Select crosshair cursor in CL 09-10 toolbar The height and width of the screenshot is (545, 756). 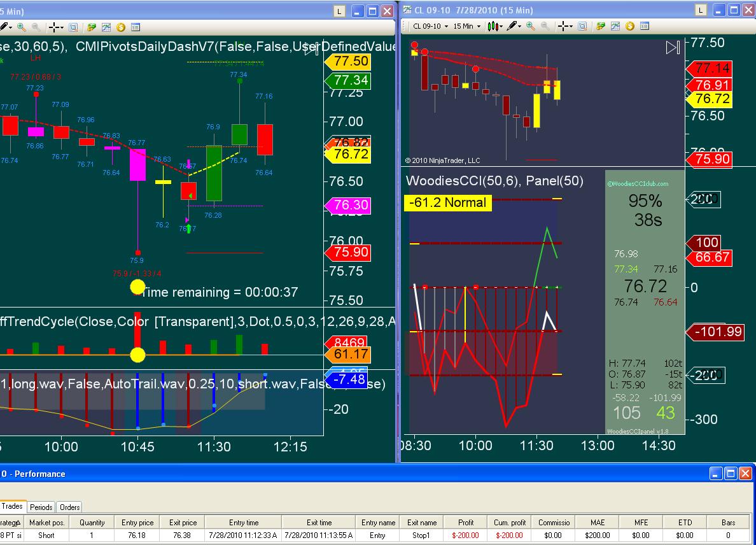click(562, 26)
